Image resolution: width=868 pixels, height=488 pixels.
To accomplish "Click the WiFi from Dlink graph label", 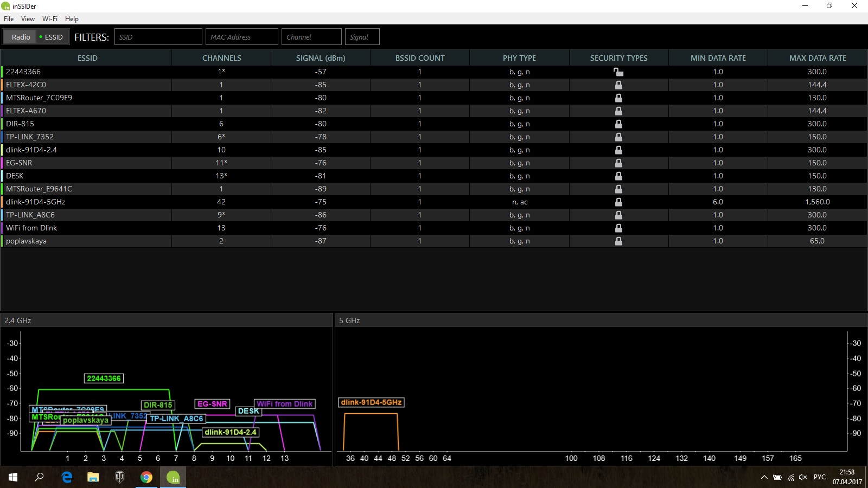I will (x=284, y=404).
